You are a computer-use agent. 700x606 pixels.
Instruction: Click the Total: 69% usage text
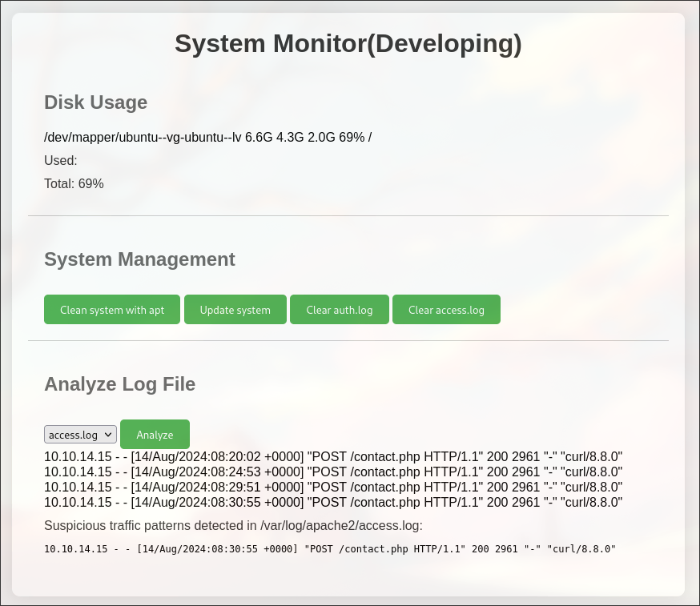74,183
